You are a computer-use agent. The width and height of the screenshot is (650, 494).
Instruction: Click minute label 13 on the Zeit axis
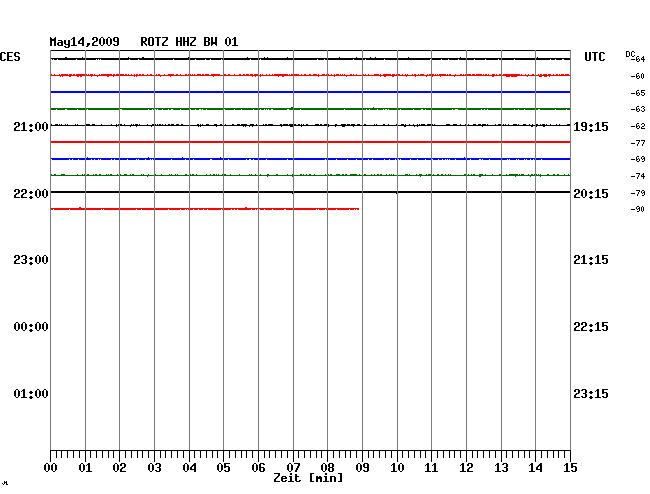pyautogui.click(x=501, y=468)
